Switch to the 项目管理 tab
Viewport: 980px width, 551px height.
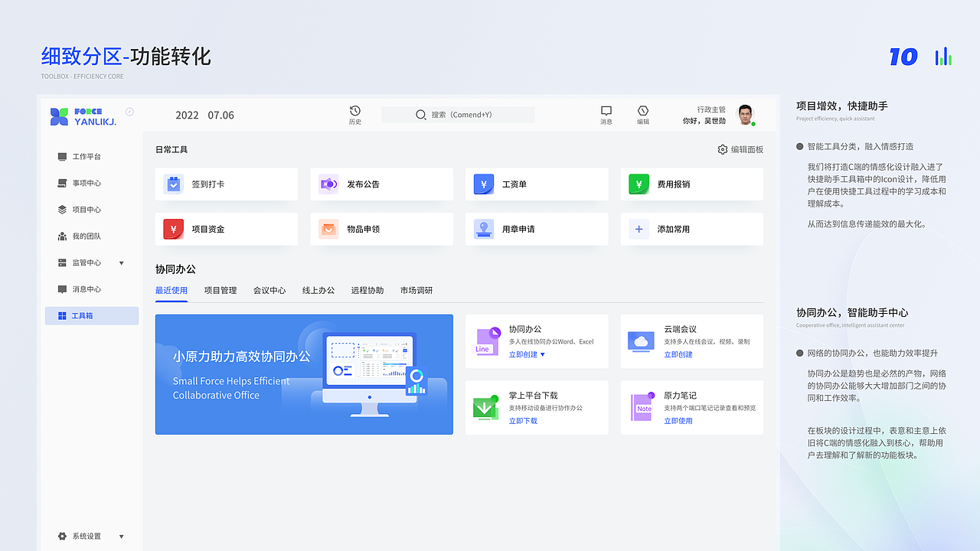(x=220, y=290)
